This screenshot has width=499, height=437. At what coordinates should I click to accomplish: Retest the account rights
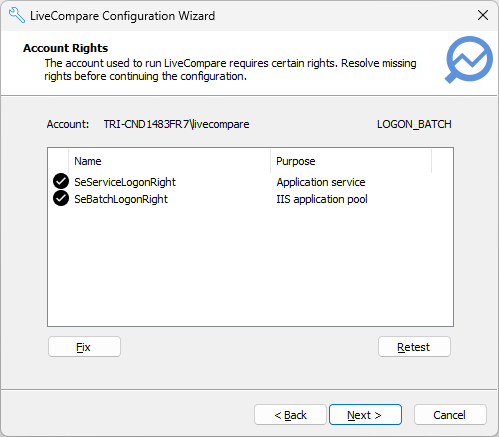pyautogui.click(x=414, y=347)
